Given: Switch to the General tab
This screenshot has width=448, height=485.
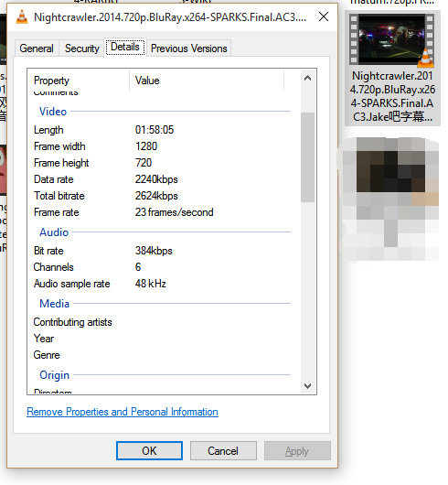Looking at the screenshot, I should coord(37,48).
